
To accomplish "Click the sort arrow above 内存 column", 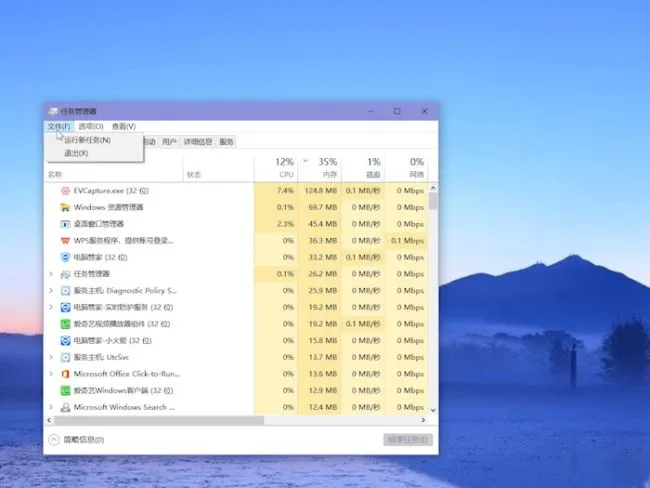I will [x=306, y=160].
